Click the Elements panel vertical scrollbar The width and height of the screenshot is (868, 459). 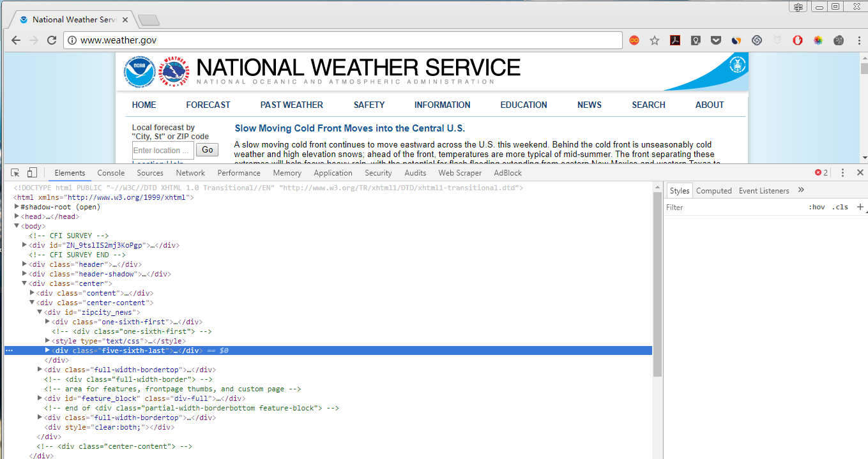pyautogui.click(x=657, y=284)
